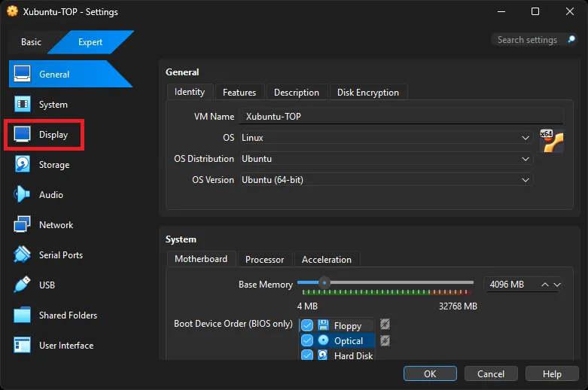
Task: Click the Base Memory slider handle
Action: tap(324, 282)
